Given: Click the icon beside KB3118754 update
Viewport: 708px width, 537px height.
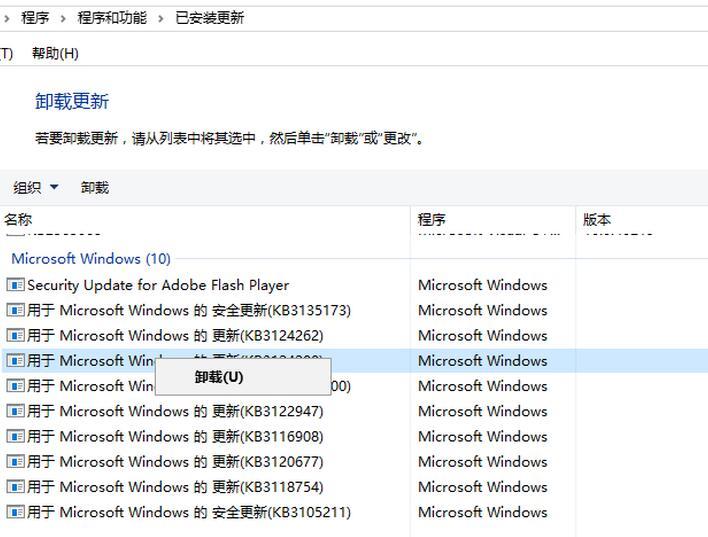Looking at the screenshot, I should [15, 487].
